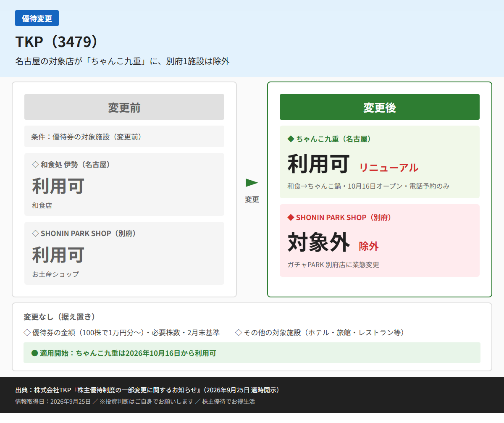Click the 変更 label under the arrow
The image size is (504, 423).
(252, 200)
